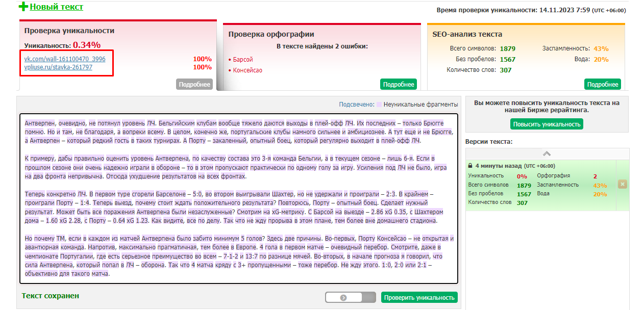Click the Проверить уникальность button
This screenshot has width=644, height=310.
coord(419,298)
